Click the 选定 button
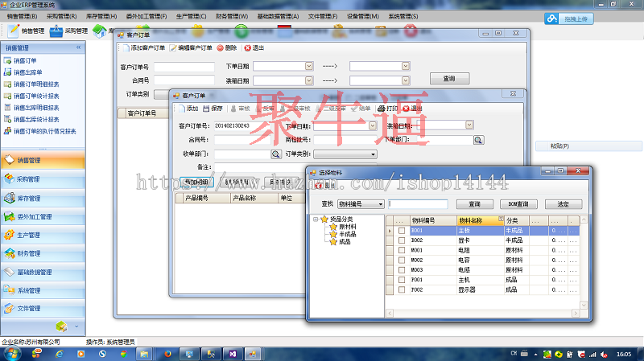The width and height of the screenshot is (644, 361). pyautogui.click(x=563, y=204)
